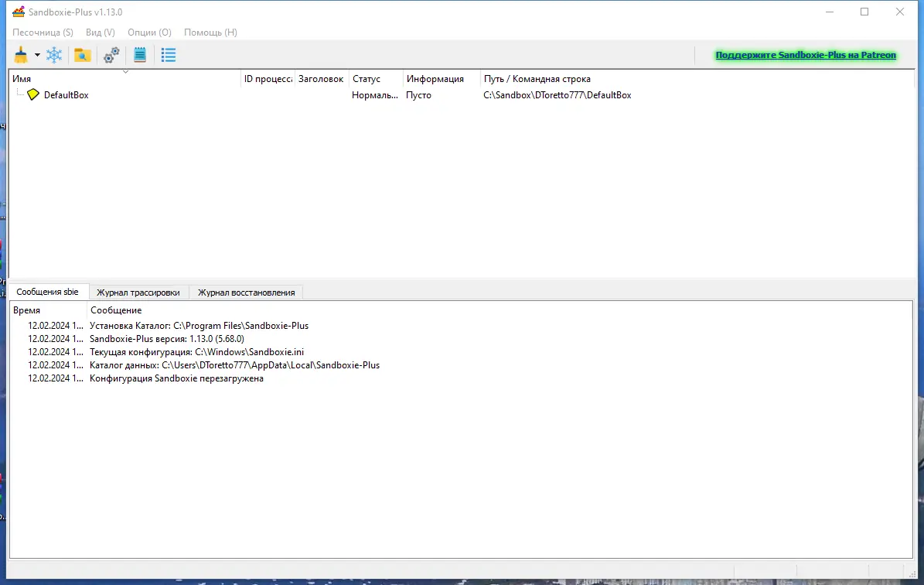Select the Каталог данных message row

[x=461, y=365]
